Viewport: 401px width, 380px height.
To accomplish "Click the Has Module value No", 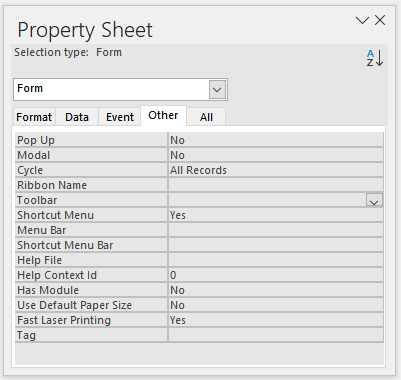I will [x=276, y=290].
